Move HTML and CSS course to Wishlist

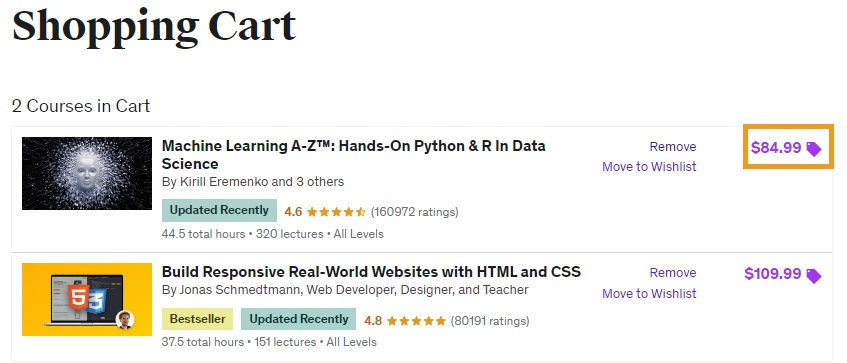click(649, 294)
